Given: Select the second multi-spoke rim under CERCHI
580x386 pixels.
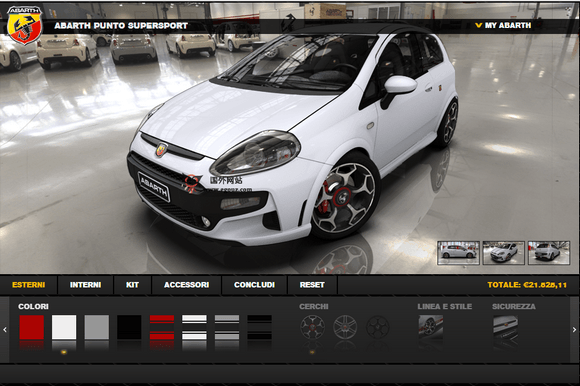Looking at the screenshot, I should pos(345,327).
